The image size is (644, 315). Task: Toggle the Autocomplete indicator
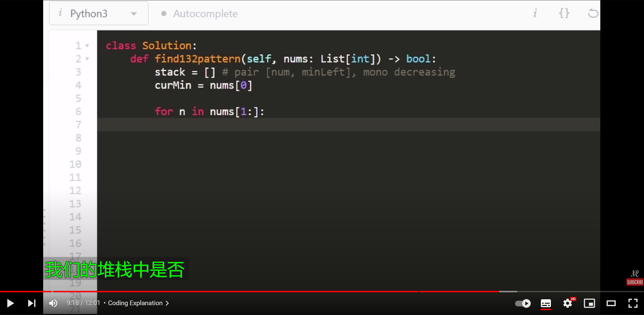point(199,13)
